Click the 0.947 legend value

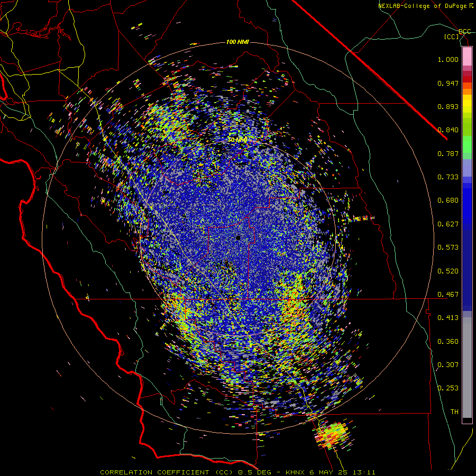point(448,83)
